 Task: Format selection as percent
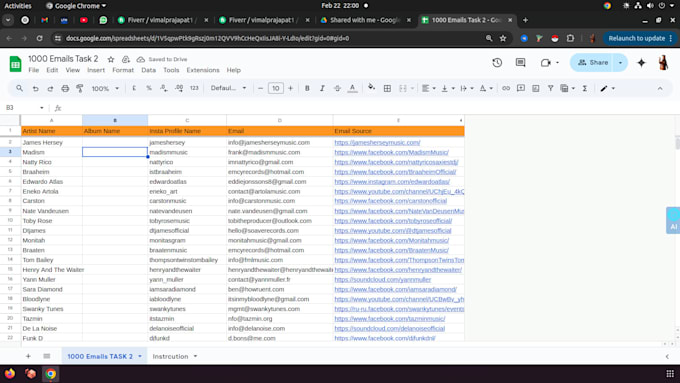pyautogui.click(x=149, y=88)
